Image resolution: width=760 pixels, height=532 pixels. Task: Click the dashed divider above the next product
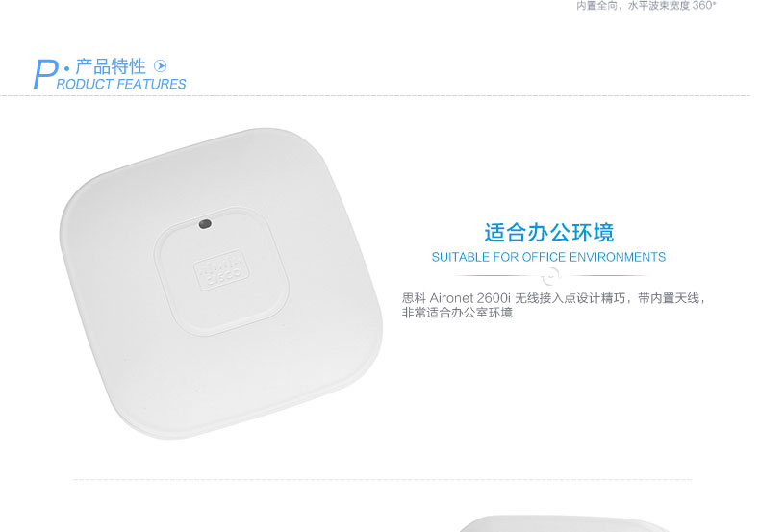[383, 480]
